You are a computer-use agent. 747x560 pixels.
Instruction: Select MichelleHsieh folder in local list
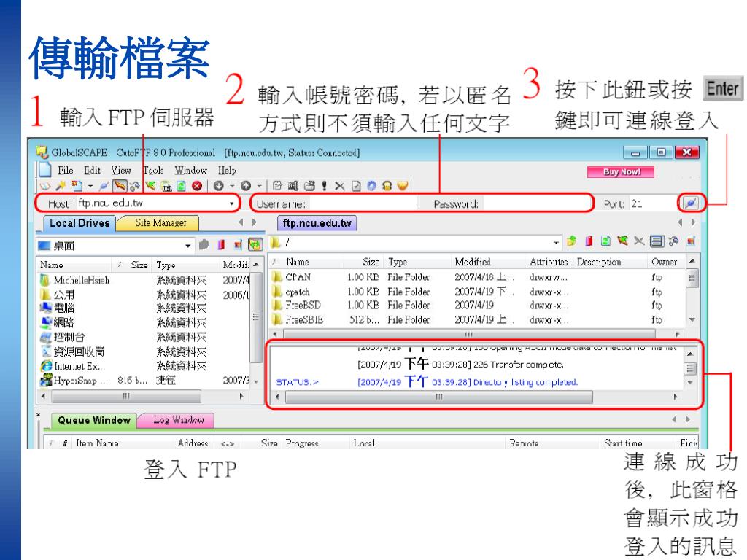click(x=81, y=280)
